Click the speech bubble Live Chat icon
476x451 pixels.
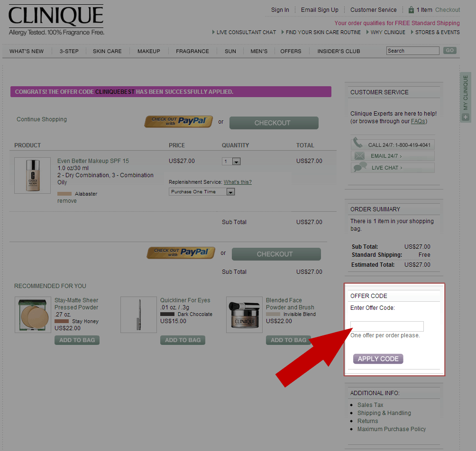[360, 167]
